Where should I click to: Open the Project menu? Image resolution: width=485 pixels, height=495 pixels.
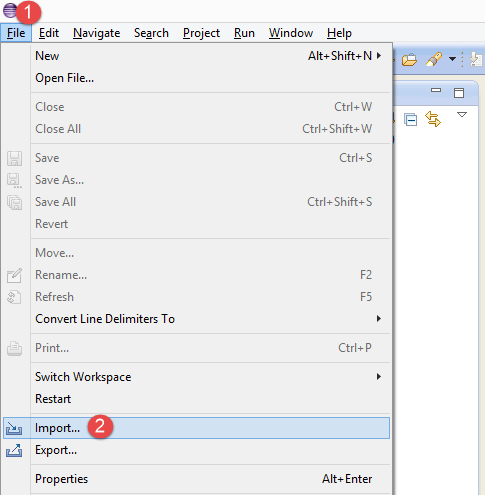[x=201, y=33]
